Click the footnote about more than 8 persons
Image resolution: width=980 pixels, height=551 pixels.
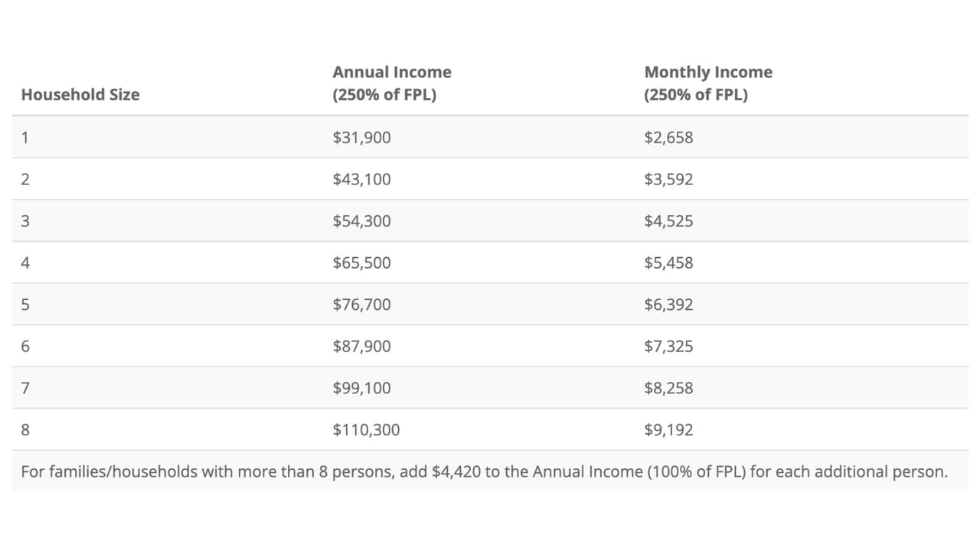[x=484, y=471]
